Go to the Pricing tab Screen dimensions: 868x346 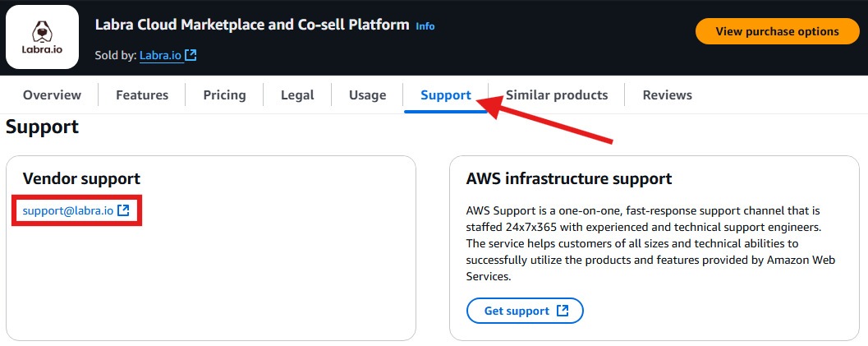click(225, 95)
